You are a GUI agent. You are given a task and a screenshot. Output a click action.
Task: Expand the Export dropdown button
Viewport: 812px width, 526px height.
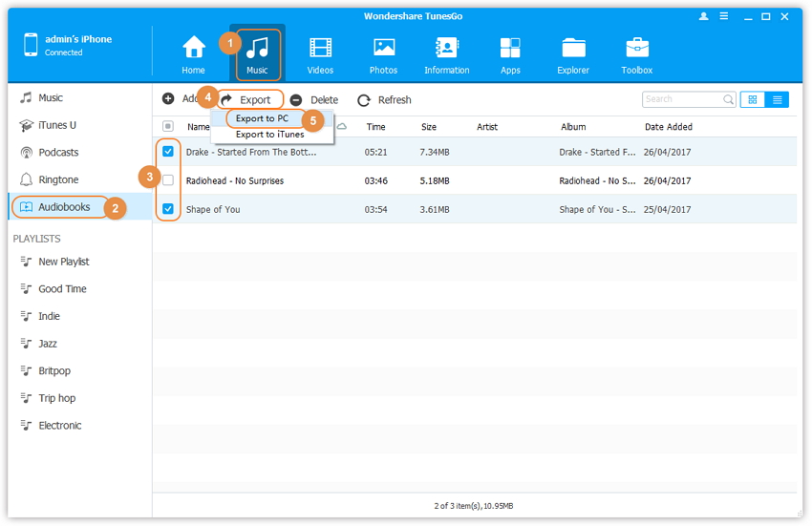click(246, 99)
